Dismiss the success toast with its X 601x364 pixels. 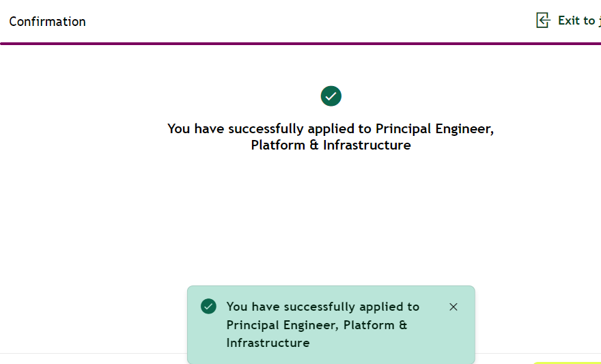pyautogui.click(x=453, y=307)
